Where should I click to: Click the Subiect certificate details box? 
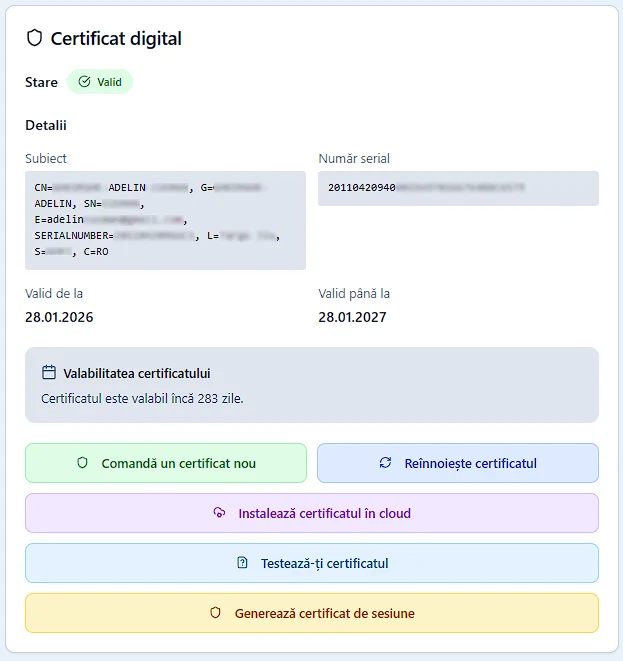coord(165,220)
